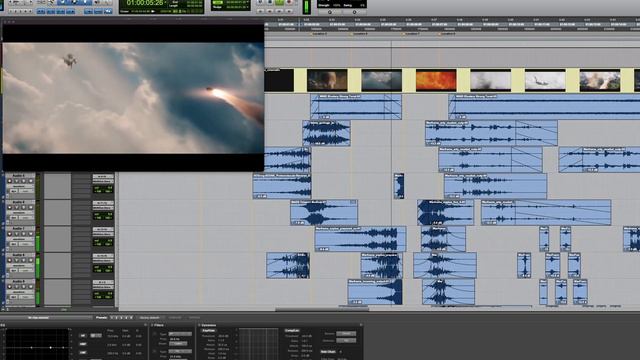Screen dimensions: 640x360
Task: Click the horizontal scrollbar below the tracks
Action: 322,309
